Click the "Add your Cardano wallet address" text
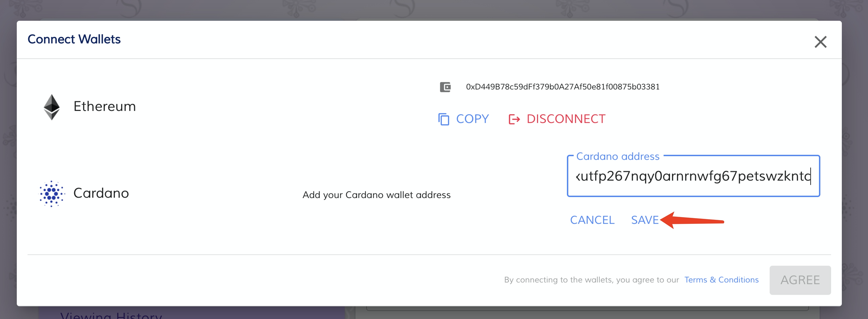The width and height of the screenshot is (868, 319). [376, 195]
